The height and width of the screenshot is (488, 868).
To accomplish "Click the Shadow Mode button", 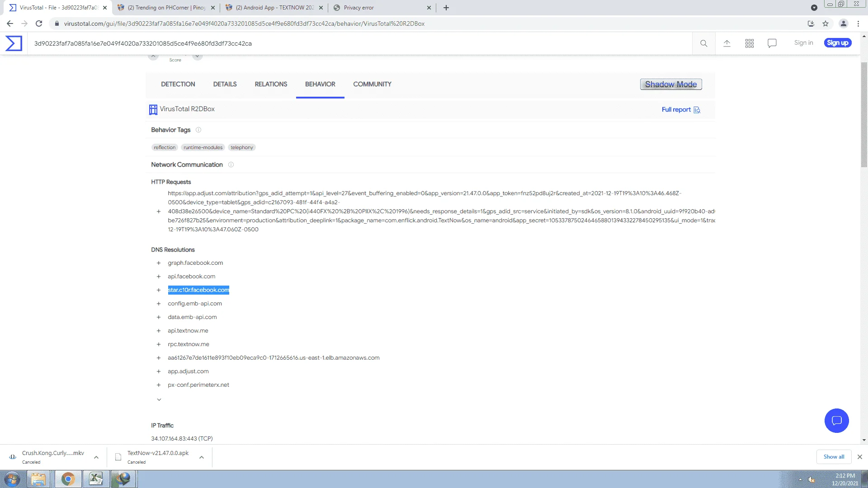I will point(671,84).
